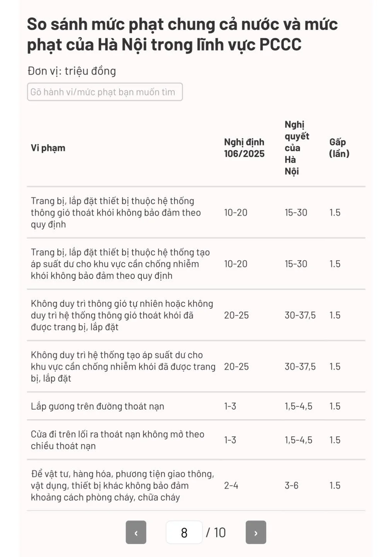Click the "hệ thống tạo áp suất dư" equipment row
The width and height of the screenshot is (392, 557).
click(x=120, y=264)
